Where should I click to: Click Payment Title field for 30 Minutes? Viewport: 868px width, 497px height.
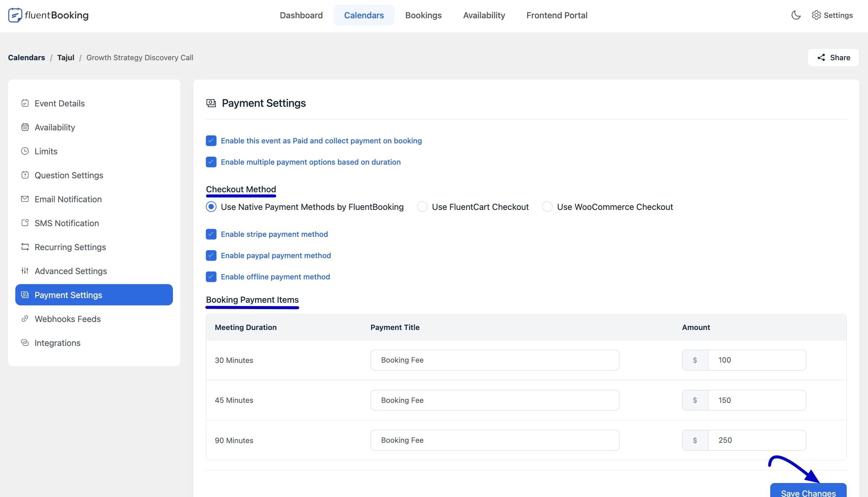(495, 360)
